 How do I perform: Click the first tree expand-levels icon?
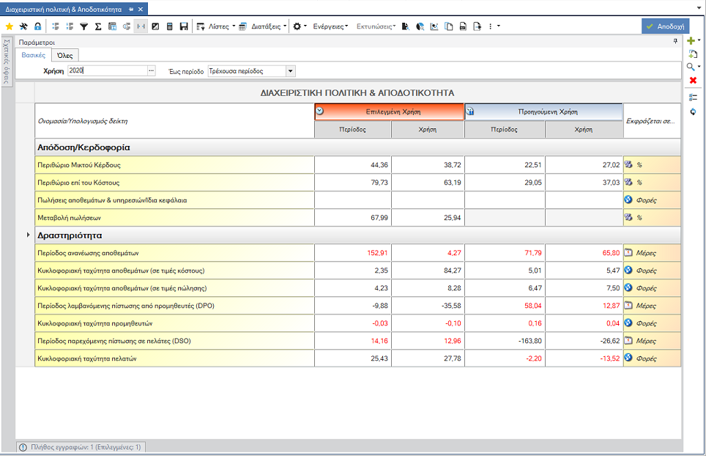pos(55,27)
